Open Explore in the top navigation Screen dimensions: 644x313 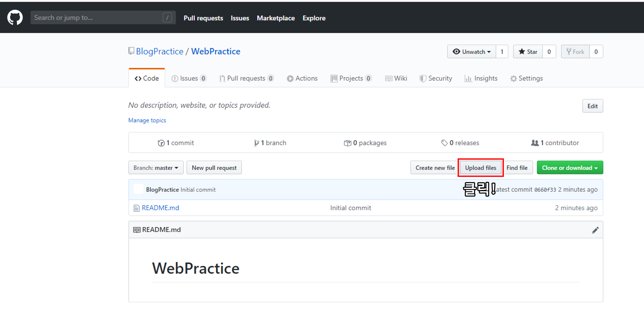point(314,18)
